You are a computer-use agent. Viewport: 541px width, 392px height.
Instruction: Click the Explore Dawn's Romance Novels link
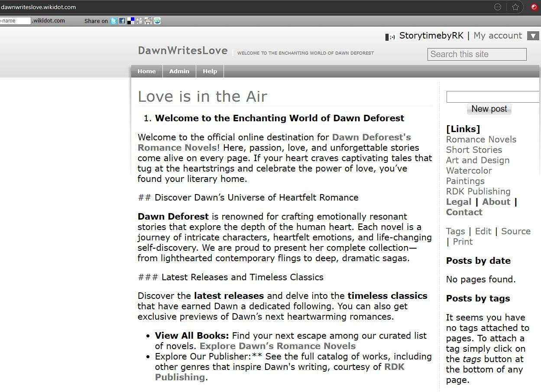(277, 346)
